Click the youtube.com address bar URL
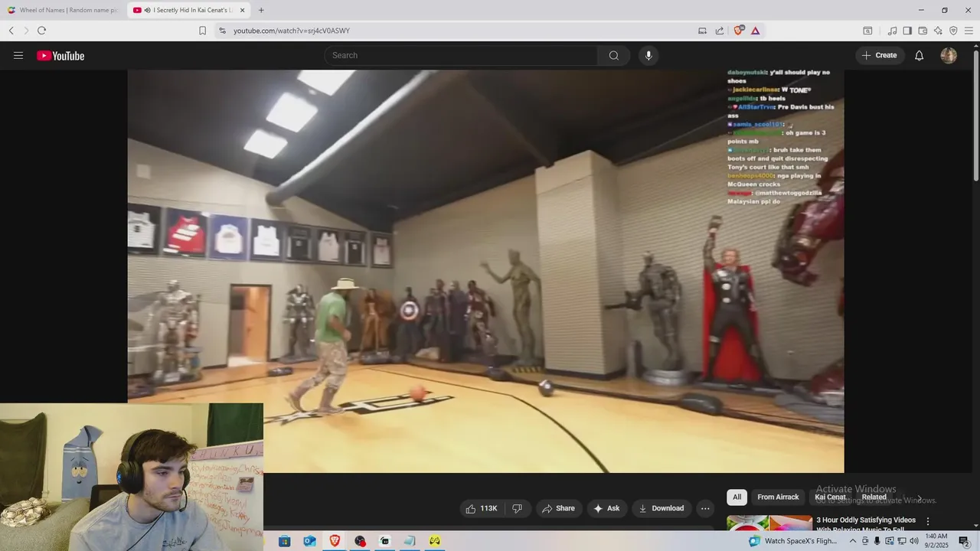Image resolution: width=980 pixels, height=551 pixels. [292, 31]
